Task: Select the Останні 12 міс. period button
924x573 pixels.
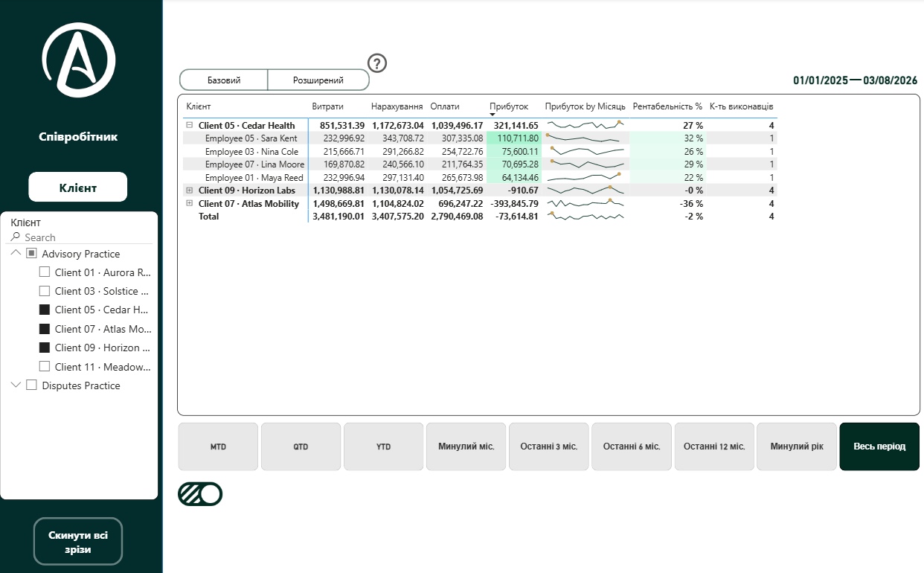Action: (x=714, y=446)
